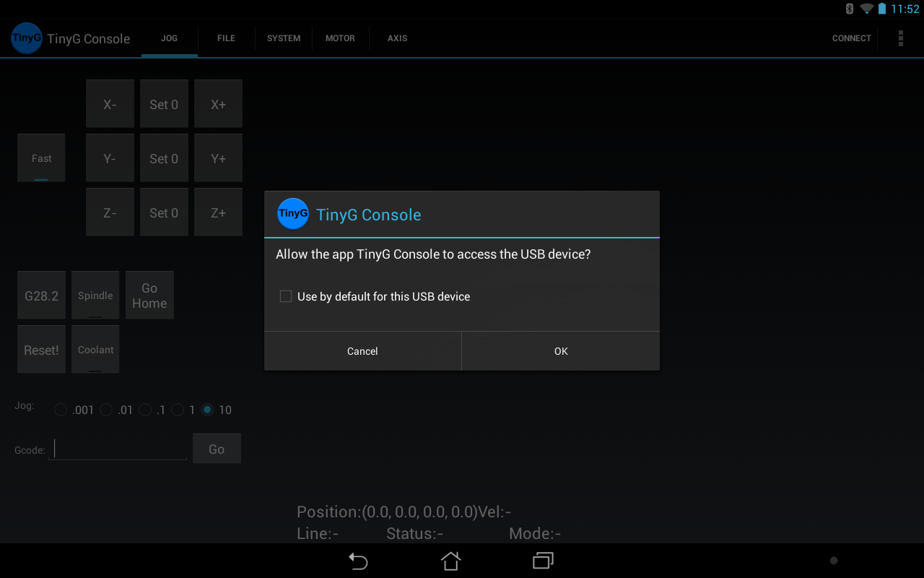The height and width of the screenshot is (578, 924).
Task: Select the .001 jog step radio
Action: [x=61, y=410]
